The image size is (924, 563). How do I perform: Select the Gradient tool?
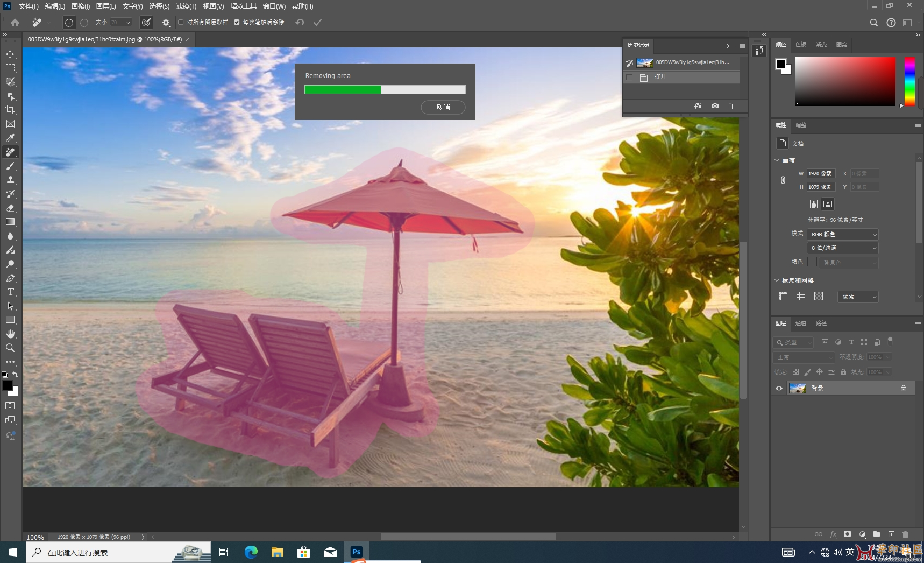coord(10,222)
